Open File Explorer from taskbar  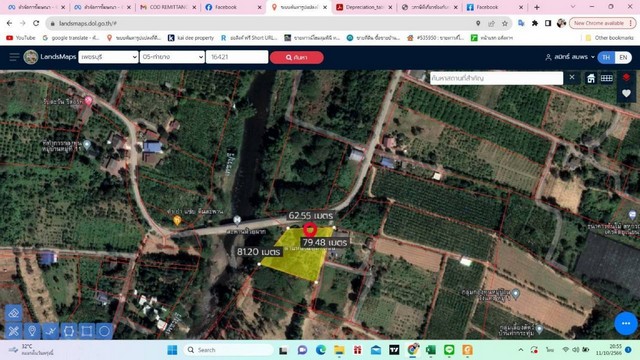339,350
